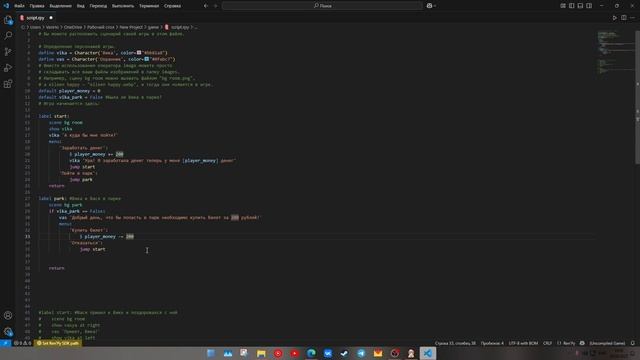Open the Вид menu

coord(81,6)
